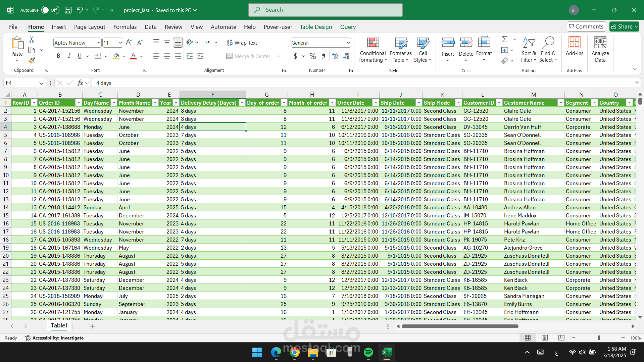
Task: Toggle Bold formatting
Action: pos(58,56)
